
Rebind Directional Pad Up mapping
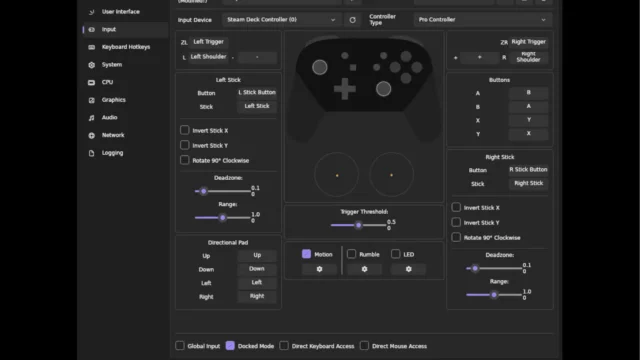click(x=257, y=255)
